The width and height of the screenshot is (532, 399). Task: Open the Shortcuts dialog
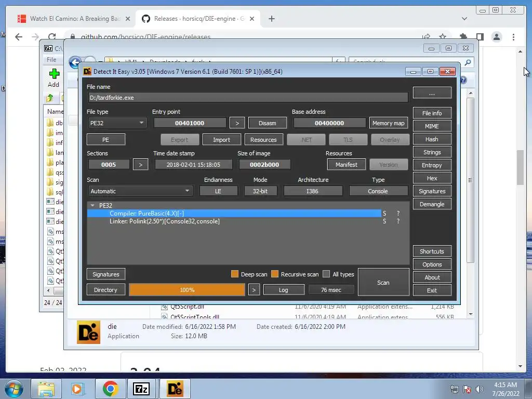tap(432, 251)
